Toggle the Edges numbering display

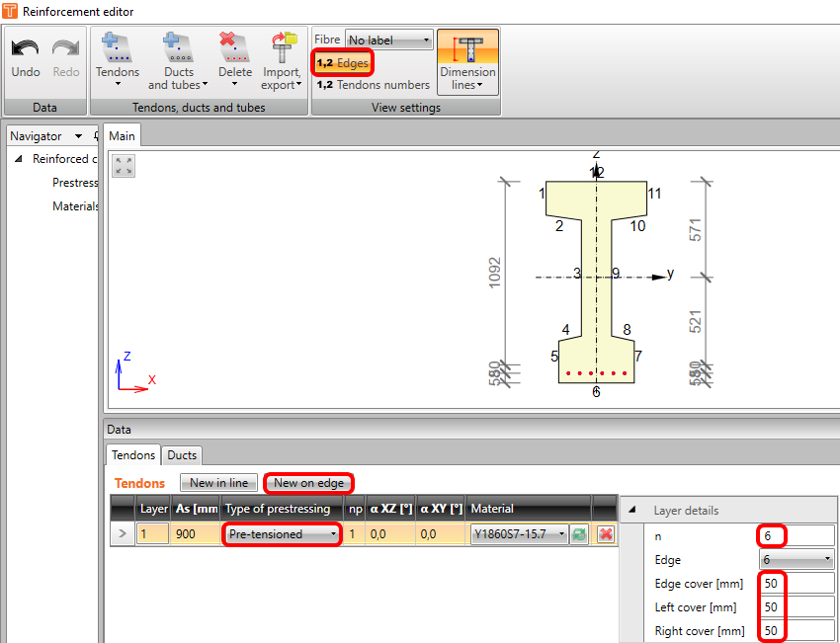click(x=343, y=63)
